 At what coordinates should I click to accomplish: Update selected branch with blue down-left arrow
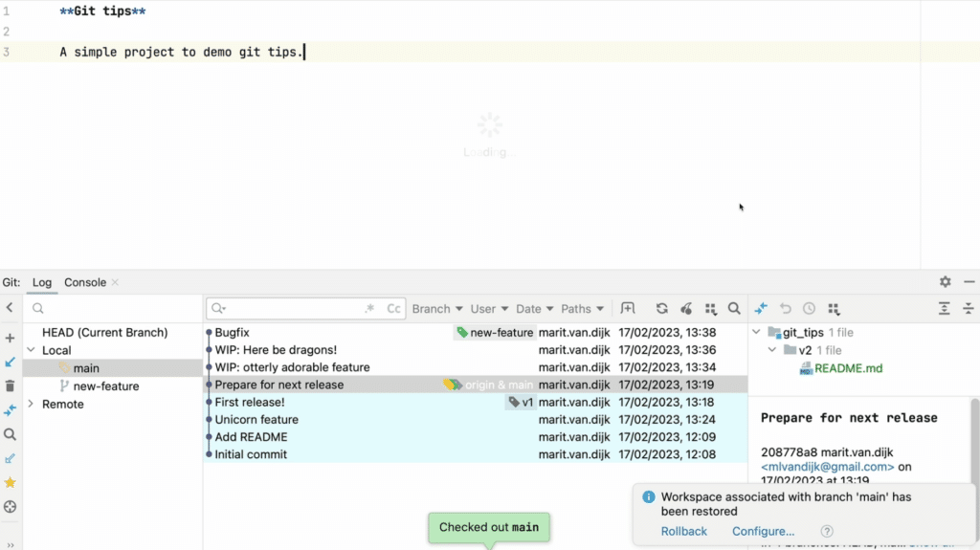(x=10, y=362)
